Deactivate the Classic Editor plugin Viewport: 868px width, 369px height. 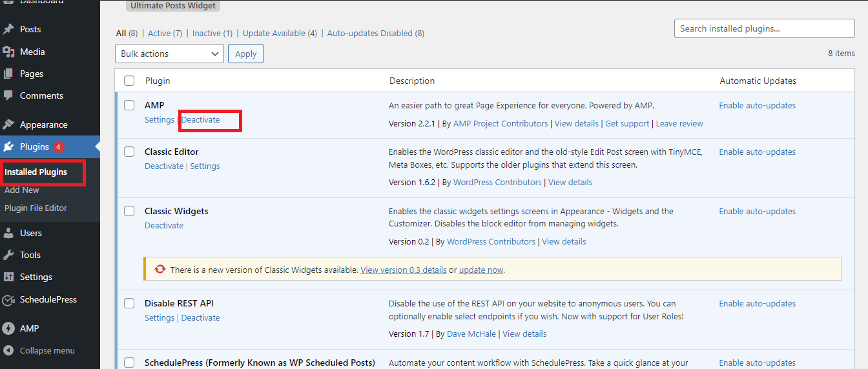tap(164, 166)
